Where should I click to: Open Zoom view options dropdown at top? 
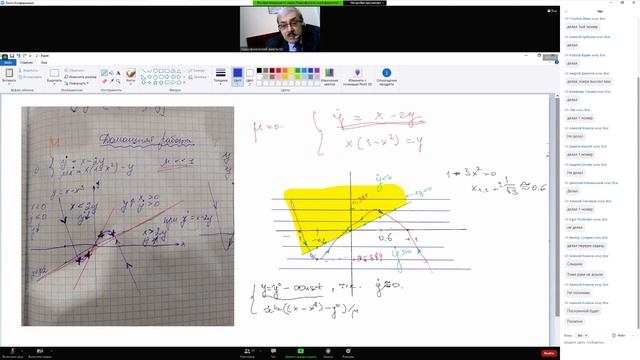click(365, 2)
